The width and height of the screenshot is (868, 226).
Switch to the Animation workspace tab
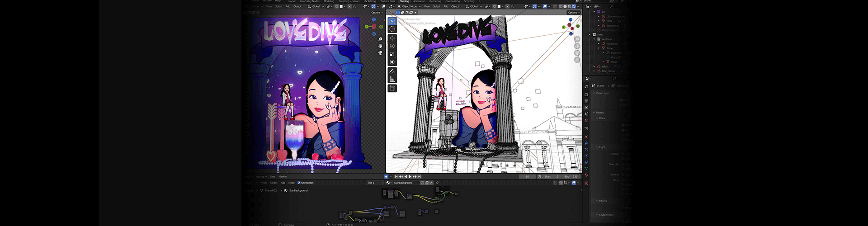(x=419, y=1)
